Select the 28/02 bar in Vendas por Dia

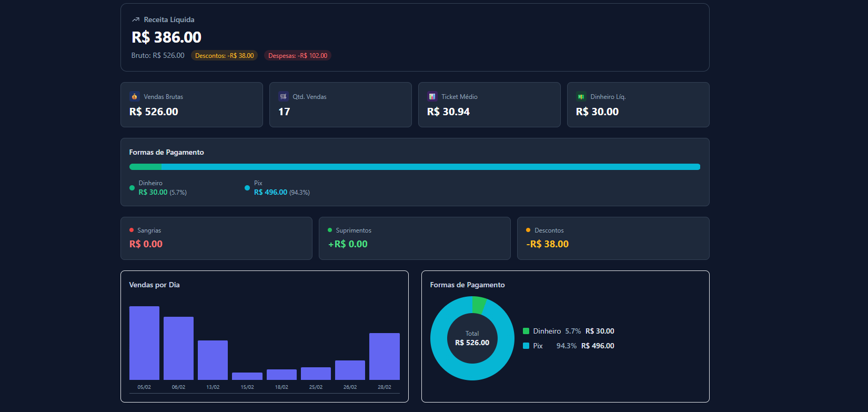pos(385,356)
